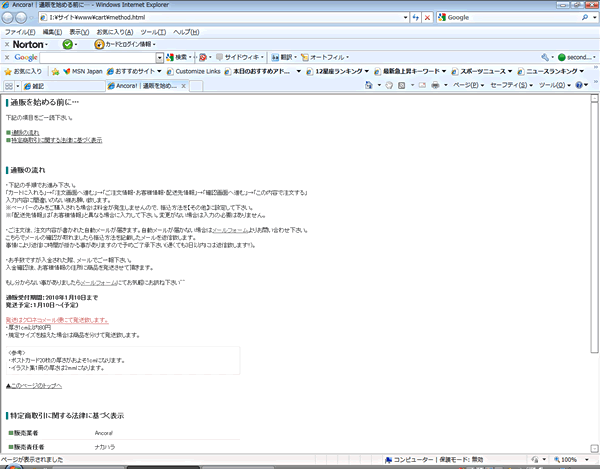This screenshot has height=469, width=600.
Task: Expand 12星座ランキング dropdown
Action: pyautogui.click(x=367, y=72)
